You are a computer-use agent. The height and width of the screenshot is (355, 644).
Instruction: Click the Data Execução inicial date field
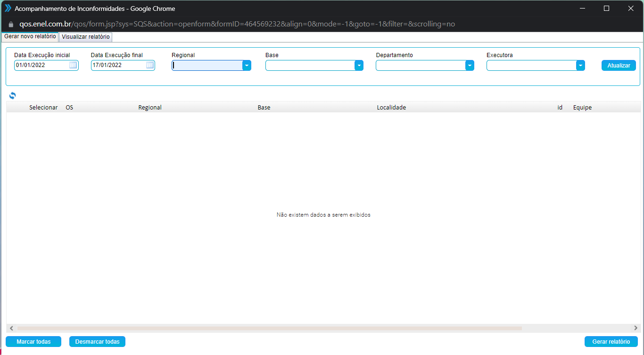click(x=41, y=65)
